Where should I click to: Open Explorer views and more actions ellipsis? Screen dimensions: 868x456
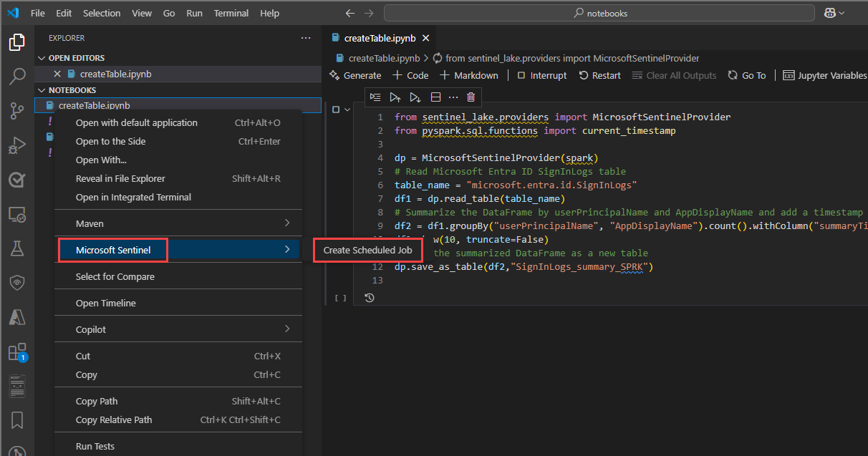[x=306, y=38]
